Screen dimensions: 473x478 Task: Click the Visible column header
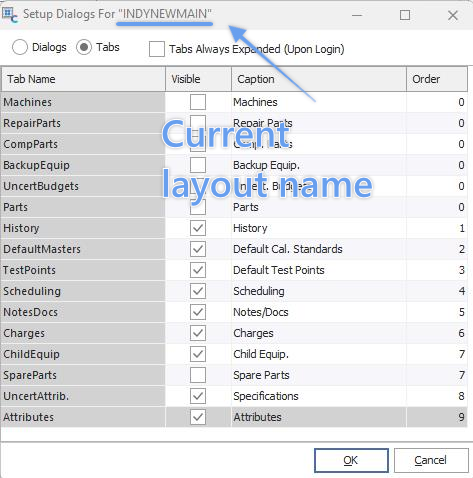198,79
